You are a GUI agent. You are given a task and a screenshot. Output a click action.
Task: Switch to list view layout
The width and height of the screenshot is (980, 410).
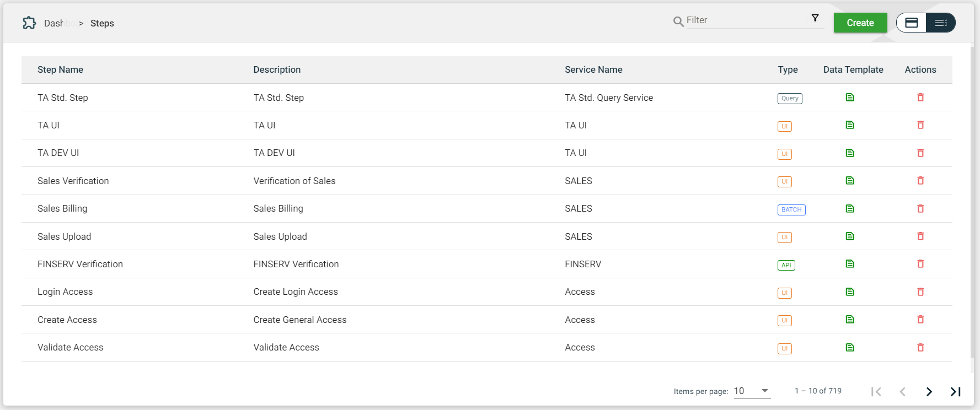[940, 23]
